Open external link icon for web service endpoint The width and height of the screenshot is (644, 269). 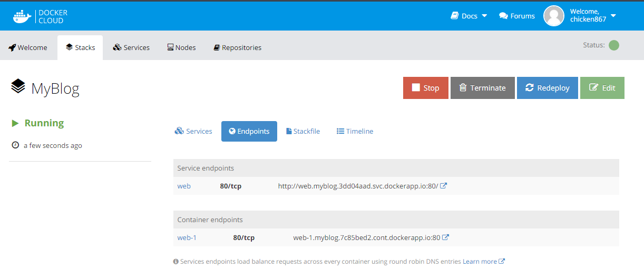point(444,186)
